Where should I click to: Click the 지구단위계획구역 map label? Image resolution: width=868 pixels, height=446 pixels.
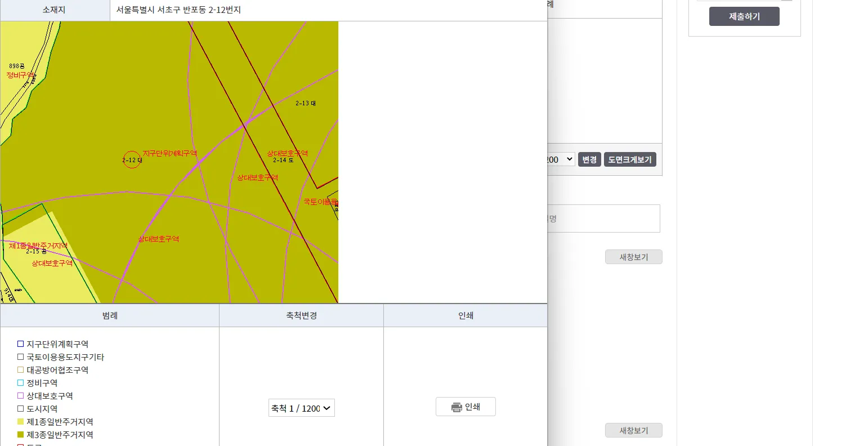pyautogui.click(x=169, y=153)
